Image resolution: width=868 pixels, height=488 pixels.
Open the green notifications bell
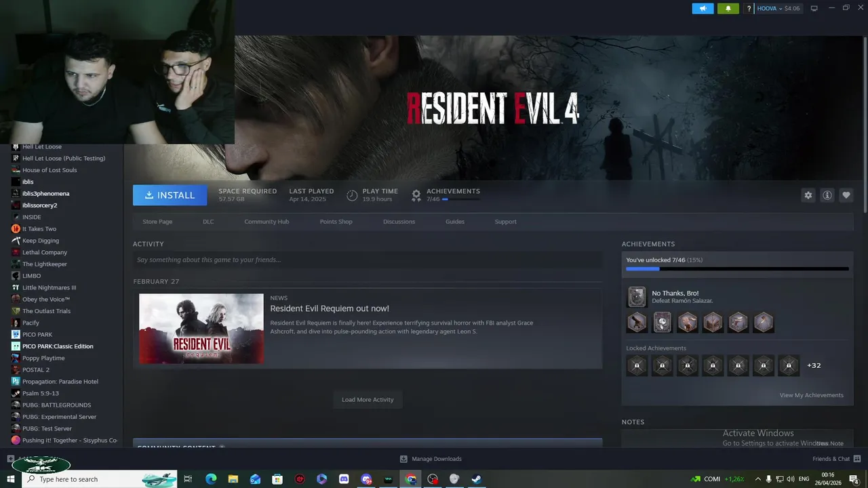(x=728, y=8)
